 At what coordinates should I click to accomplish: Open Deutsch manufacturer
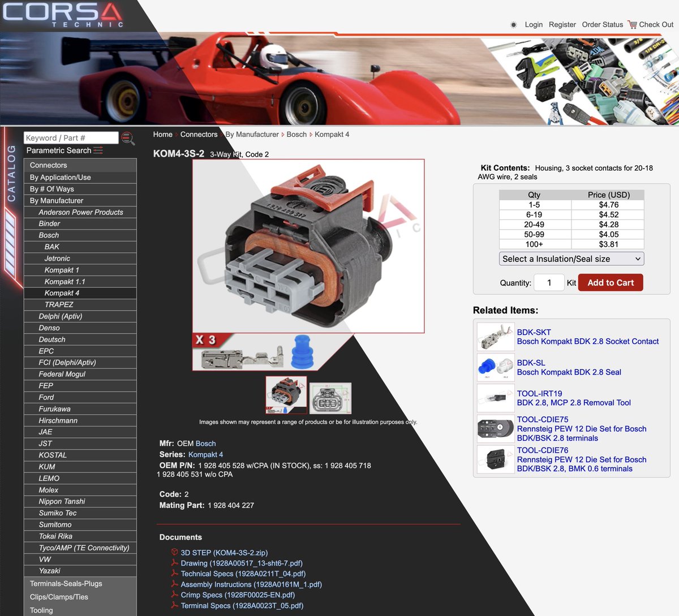pos(80,339)
